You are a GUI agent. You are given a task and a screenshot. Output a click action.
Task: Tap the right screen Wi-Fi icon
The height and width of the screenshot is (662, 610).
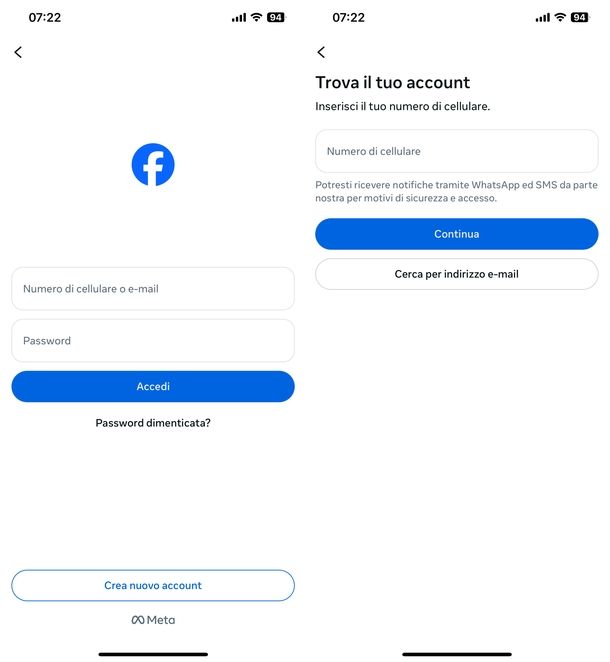tap(560, 18)
